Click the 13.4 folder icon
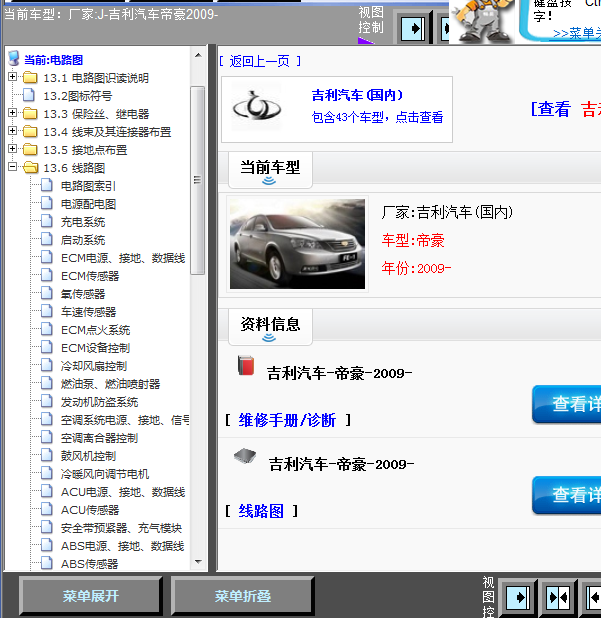 [x=30, y=131]
